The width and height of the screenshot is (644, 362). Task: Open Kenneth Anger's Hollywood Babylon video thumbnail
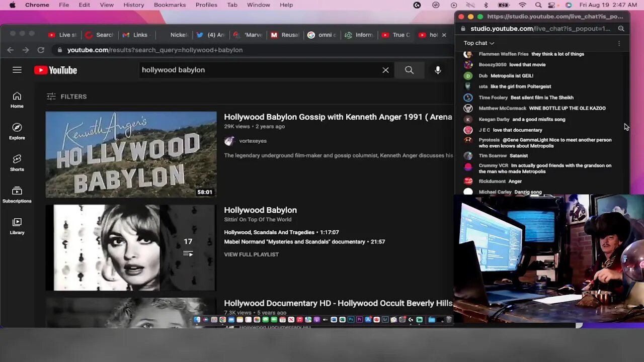tap(131, 154)
